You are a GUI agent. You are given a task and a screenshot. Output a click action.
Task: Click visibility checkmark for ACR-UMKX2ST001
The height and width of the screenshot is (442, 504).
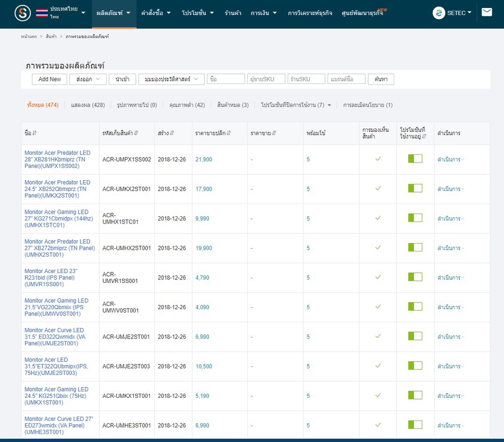pyautogui.click(x=378, y=188)
